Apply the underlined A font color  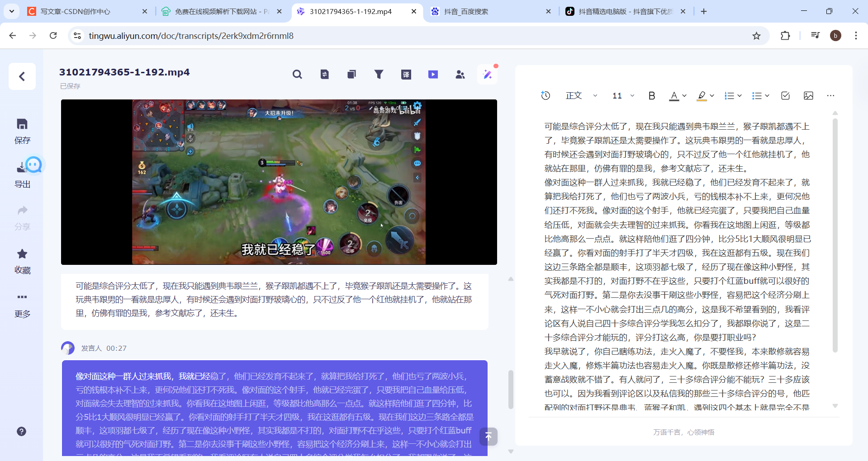[674, 96]
